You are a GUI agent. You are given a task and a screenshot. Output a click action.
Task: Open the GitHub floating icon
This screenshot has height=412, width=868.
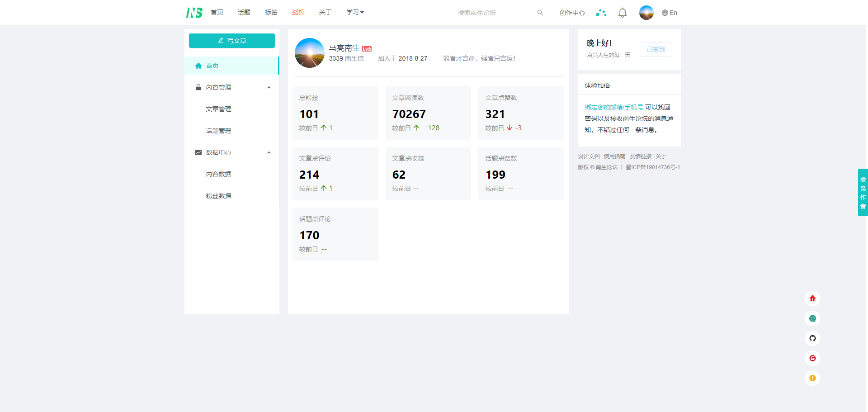tap(812, 338)
